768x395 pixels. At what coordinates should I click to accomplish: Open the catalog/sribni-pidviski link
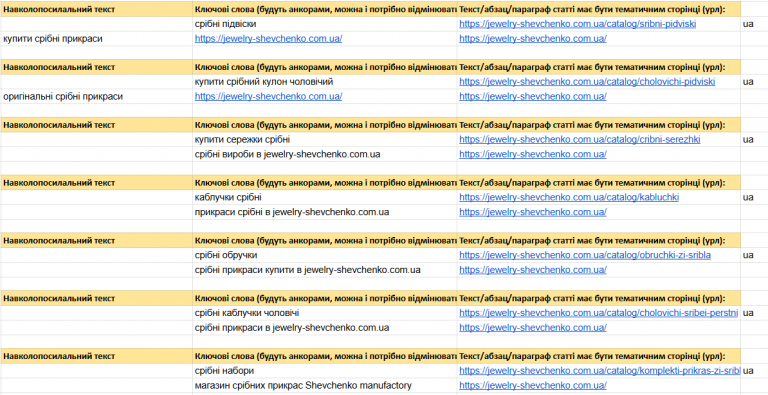(577, 24)
